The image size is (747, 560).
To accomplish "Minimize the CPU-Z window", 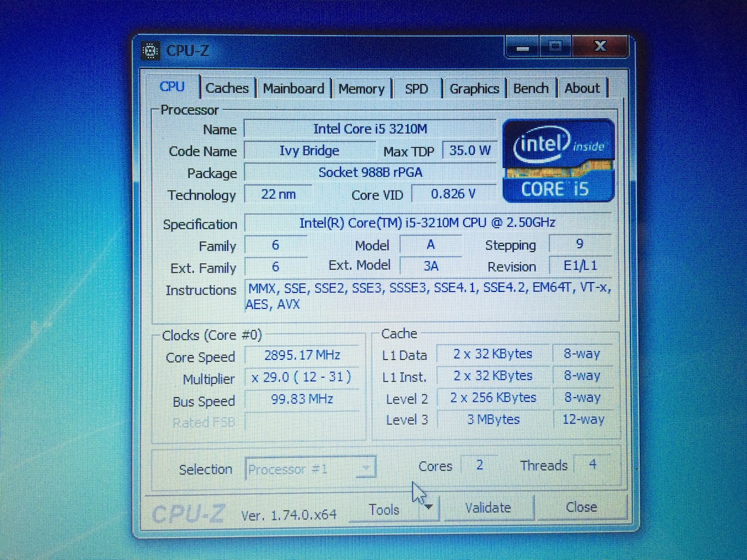I will pyautogui.click(x=522, y=47).
